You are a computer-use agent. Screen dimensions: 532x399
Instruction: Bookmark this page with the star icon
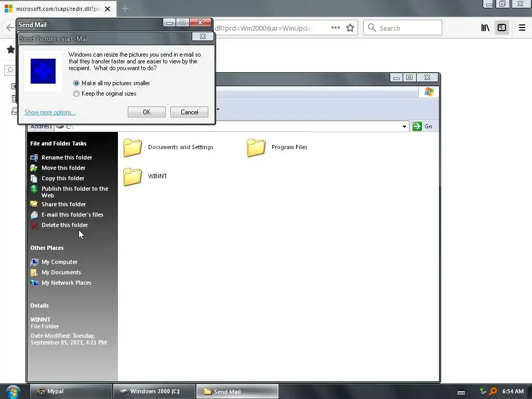pyautogui.click(x=350, y=28)
